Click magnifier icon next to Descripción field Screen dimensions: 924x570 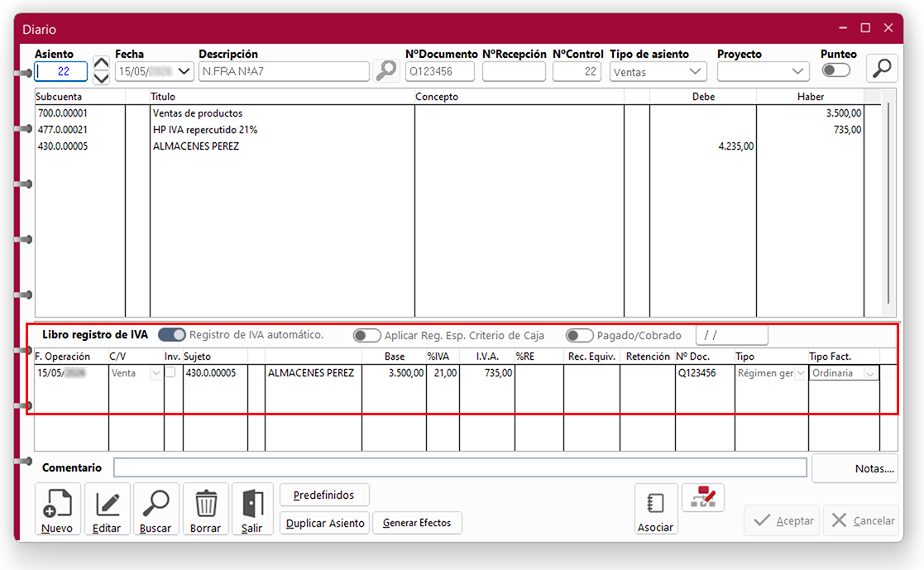pos(385,71)
